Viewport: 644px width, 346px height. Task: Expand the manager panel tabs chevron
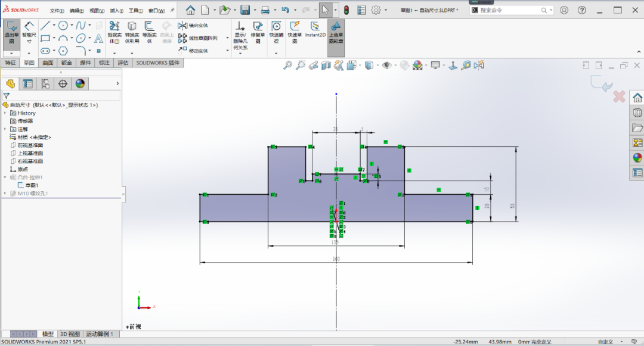pos(117,83)
